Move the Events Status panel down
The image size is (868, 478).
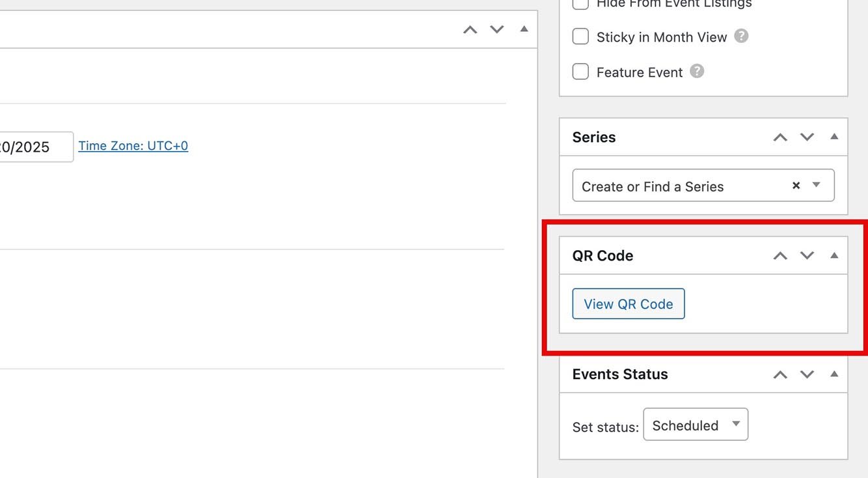[807, 374]
